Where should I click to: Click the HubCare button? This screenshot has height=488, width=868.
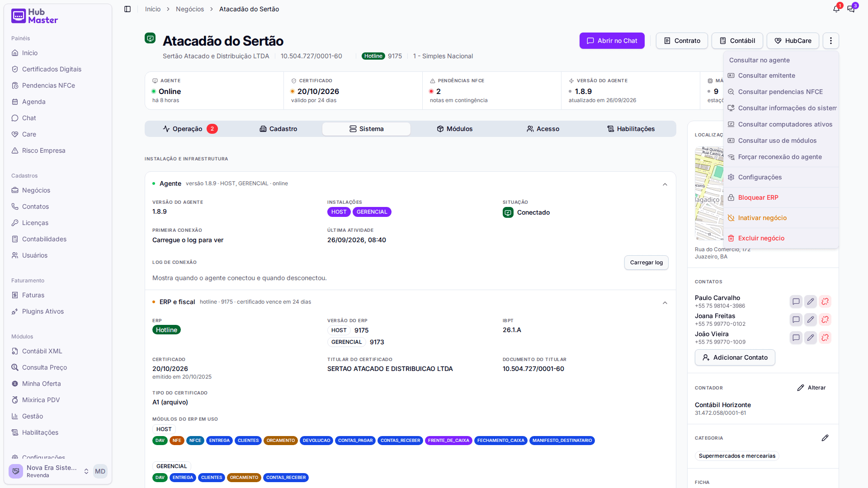click(793, 41)
